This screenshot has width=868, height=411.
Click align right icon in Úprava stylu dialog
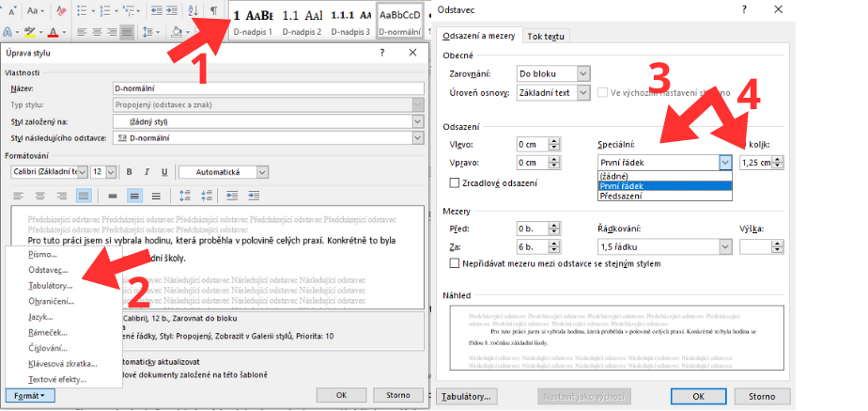[x=62, y=196]
